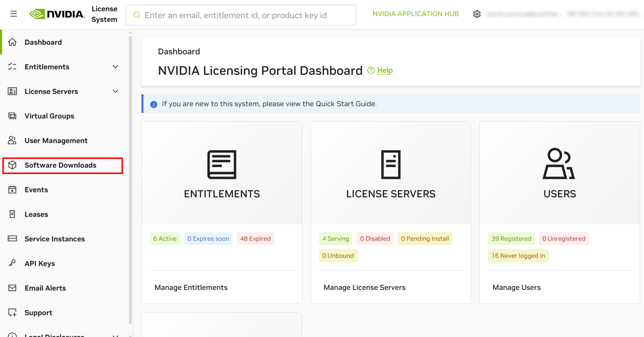Click the Help question mark icon

(371, 71)
